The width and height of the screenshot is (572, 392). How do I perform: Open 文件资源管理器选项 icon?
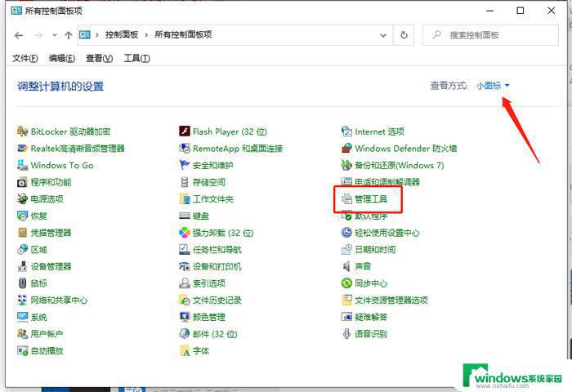click(x=346, y=300)
